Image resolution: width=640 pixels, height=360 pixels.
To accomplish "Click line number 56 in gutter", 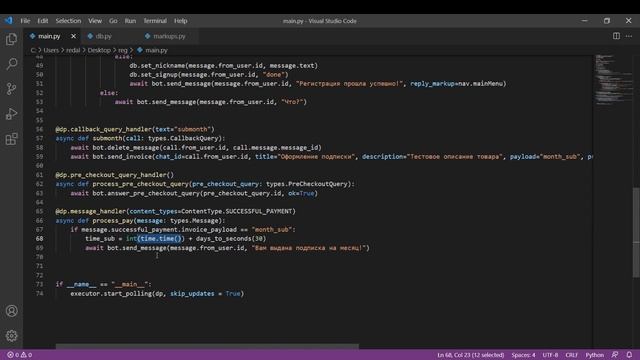I will coord(40,129).
